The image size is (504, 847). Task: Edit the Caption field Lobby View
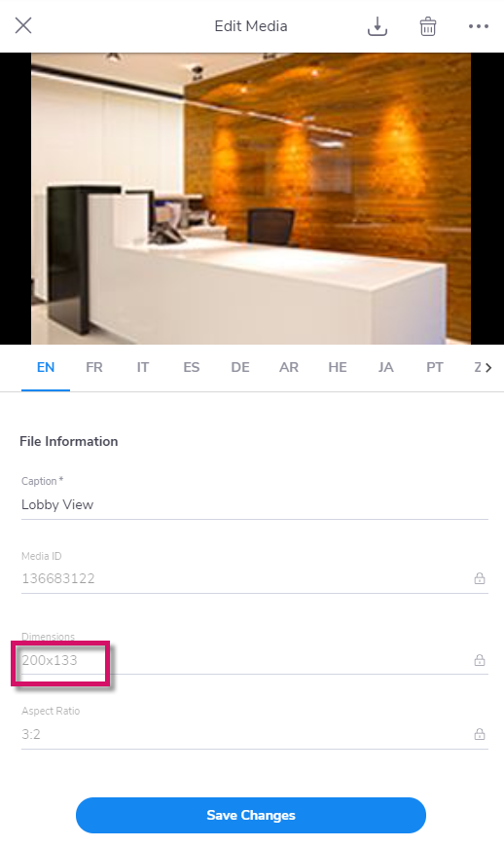tap(255, 504)
